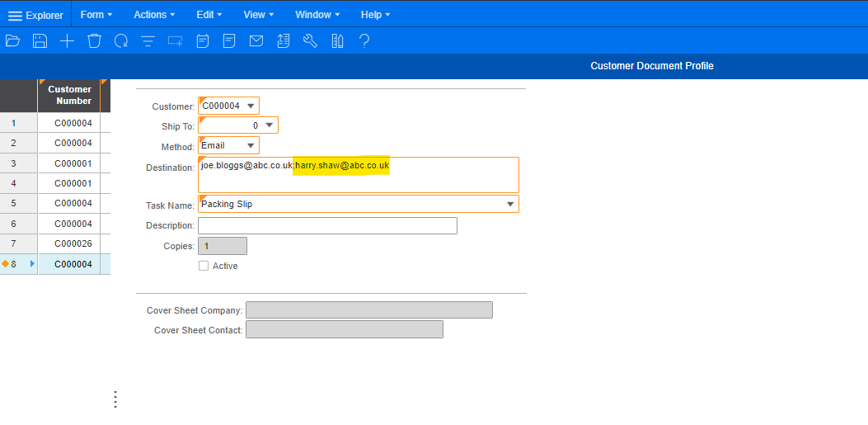
Task: Click the trash can delete icon
Action: tap(94, 40)
